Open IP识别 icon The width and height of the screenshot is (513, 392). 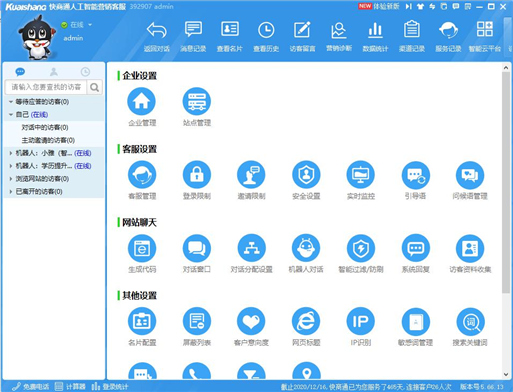click(361, 321)
